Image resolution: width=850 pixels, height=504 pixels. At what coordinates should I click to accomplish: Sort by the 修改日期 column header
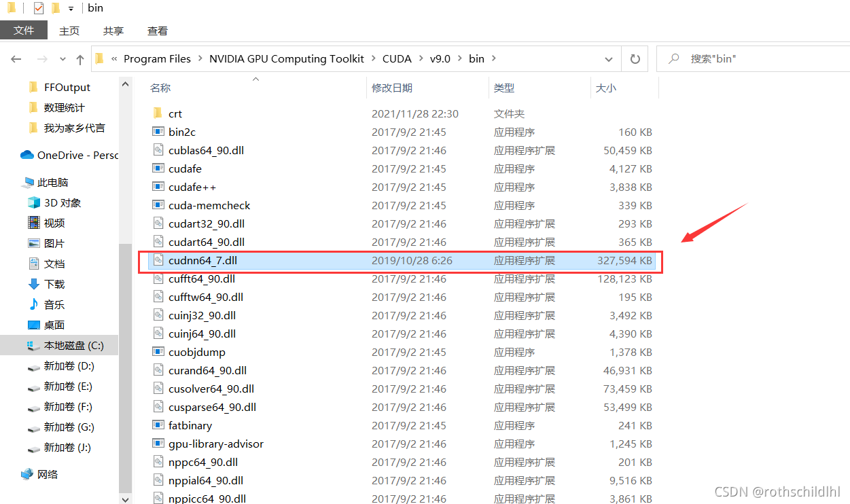tap(392, 88)
